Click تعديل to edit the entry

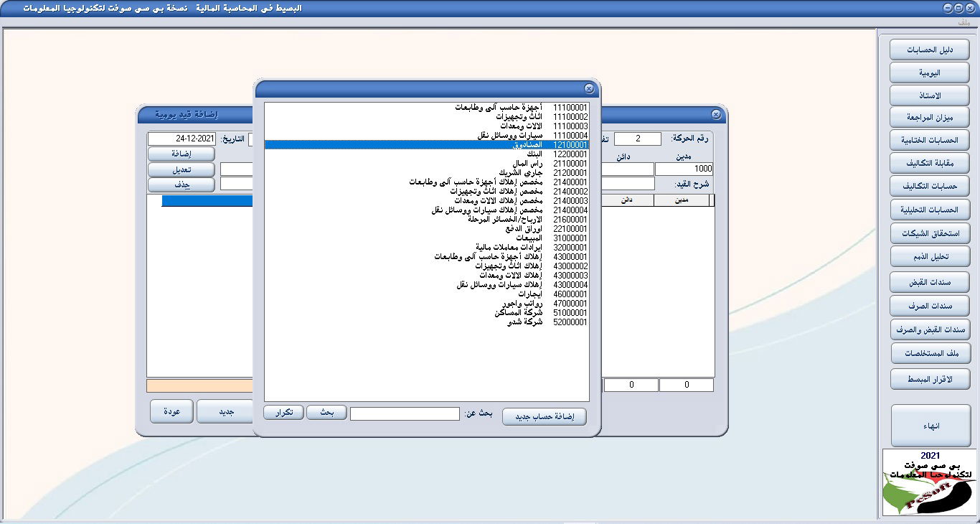(181, 170)
